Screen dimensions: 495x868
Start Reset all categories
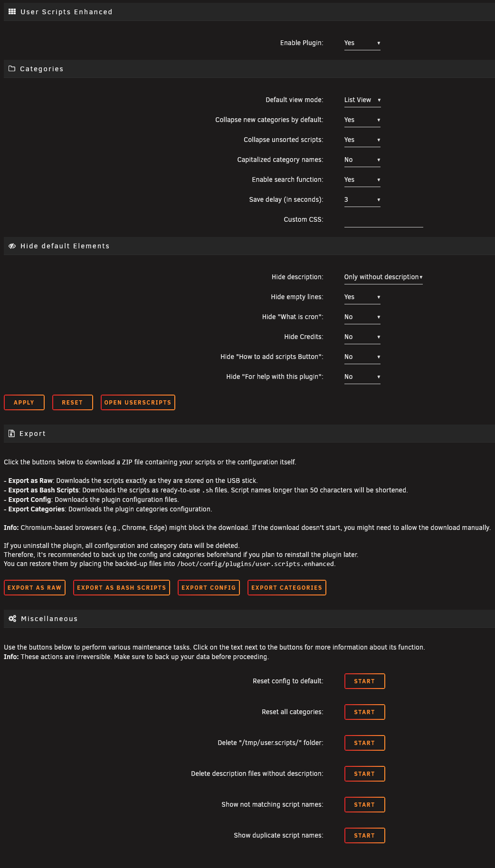pos(365,712)
